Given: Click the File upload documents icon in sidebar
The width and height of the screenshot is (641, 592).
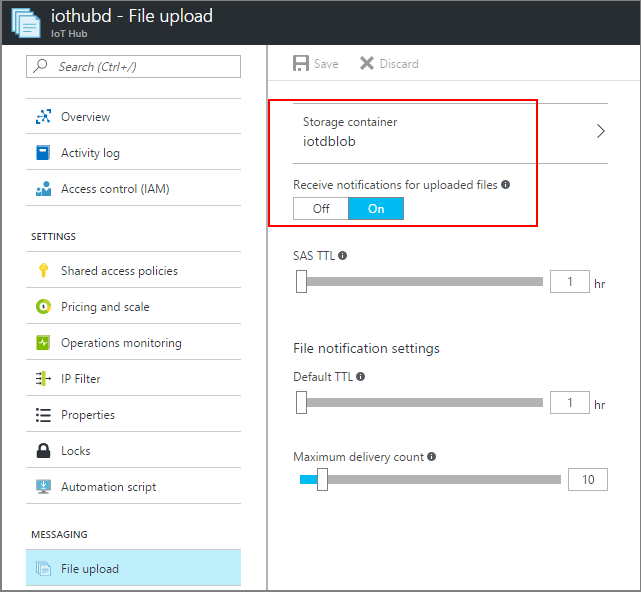Looking at the screenshot, I should [43, 568].
